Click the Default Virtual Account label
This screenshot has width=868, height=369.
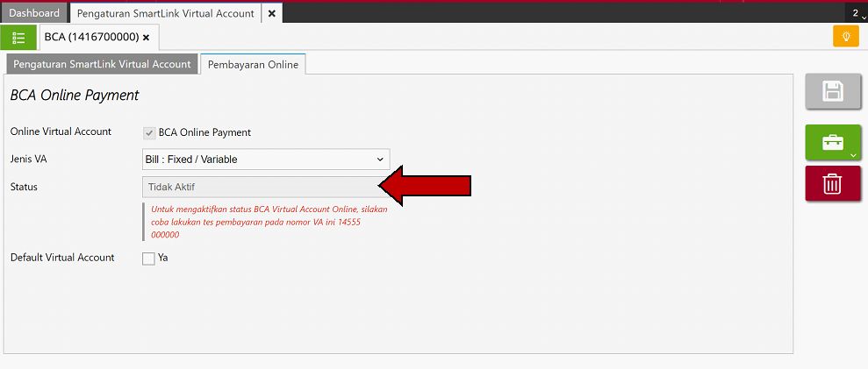(62, 258)
